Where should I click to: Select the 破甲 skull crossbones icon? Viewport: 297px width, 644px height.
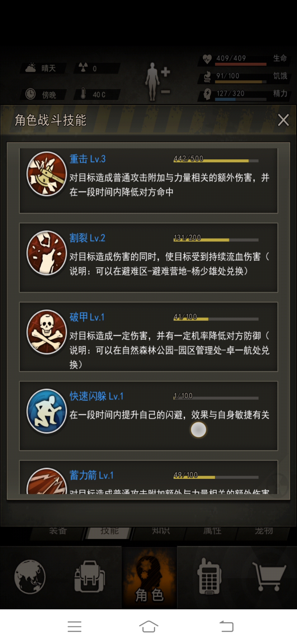(47, 332)
